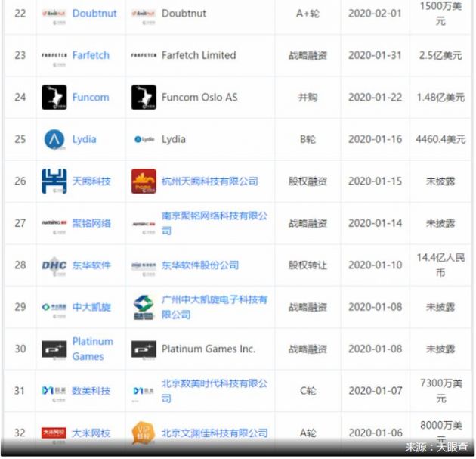Viewport: 476px width, 459px height.
Task: Select the 并购 round cell for Funcom
Action: click(308, 98)
